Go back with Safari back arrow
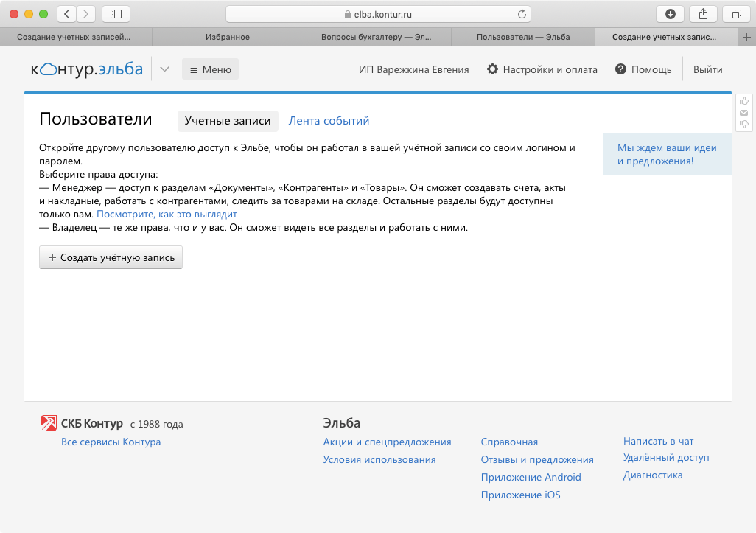This screenshot has height=533, width=756. (67, 14)
